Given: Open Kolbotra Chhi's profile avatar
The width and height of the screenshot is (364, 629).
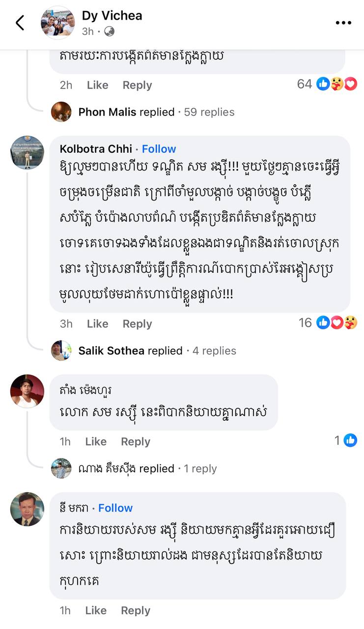Looking at the screenshot, I should (27, 153).
